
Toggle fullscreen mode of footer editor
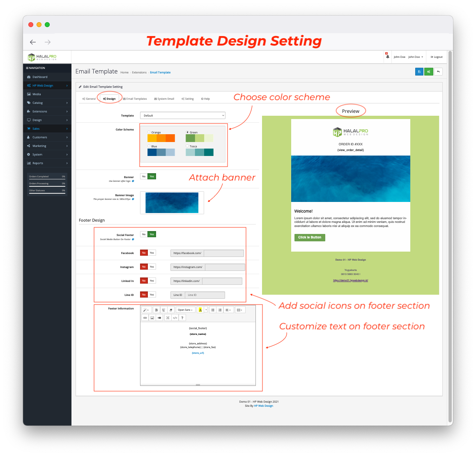(x=168, y=318)
